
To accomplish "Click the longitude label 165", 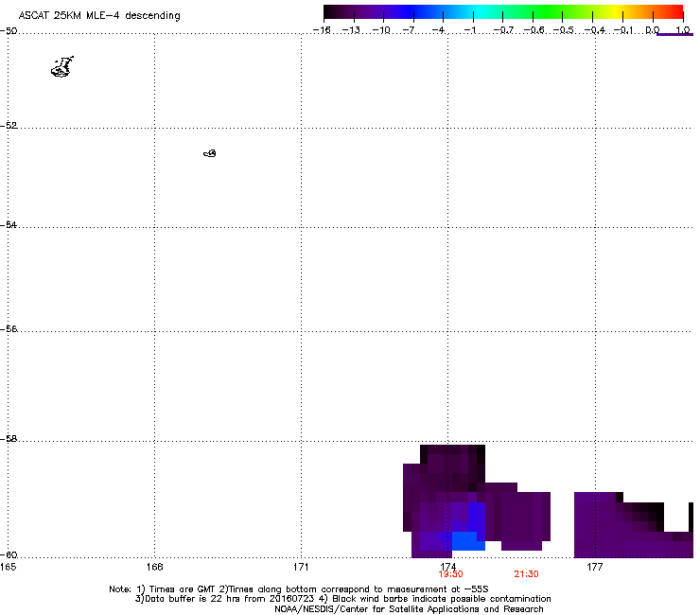I will tap(9, 567).
